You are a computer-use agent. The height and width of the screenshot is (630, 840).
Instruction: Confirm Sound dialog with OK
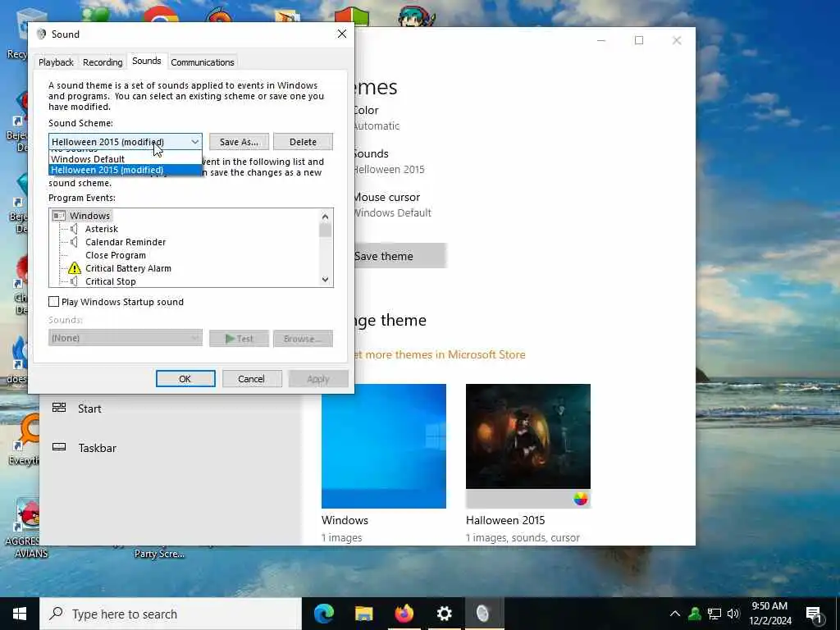click(x=185, y=379)
